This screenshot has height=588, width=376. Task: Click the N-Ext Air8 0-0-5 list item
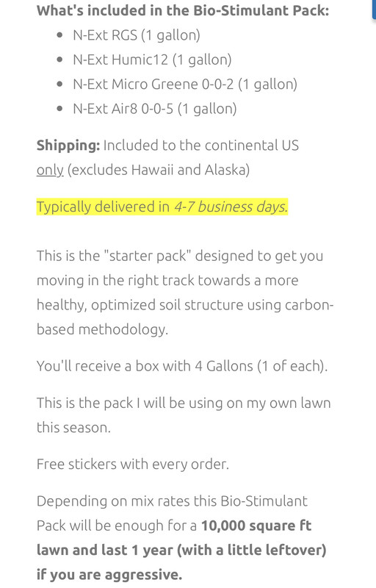click(x=155, y=109)
